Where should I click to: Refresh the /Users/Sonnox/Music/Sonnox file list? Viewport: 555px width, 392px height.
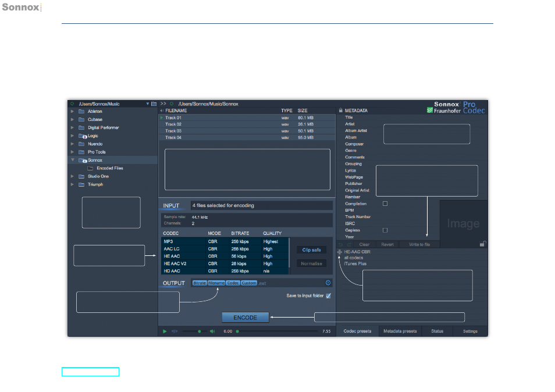pos(172,104)
